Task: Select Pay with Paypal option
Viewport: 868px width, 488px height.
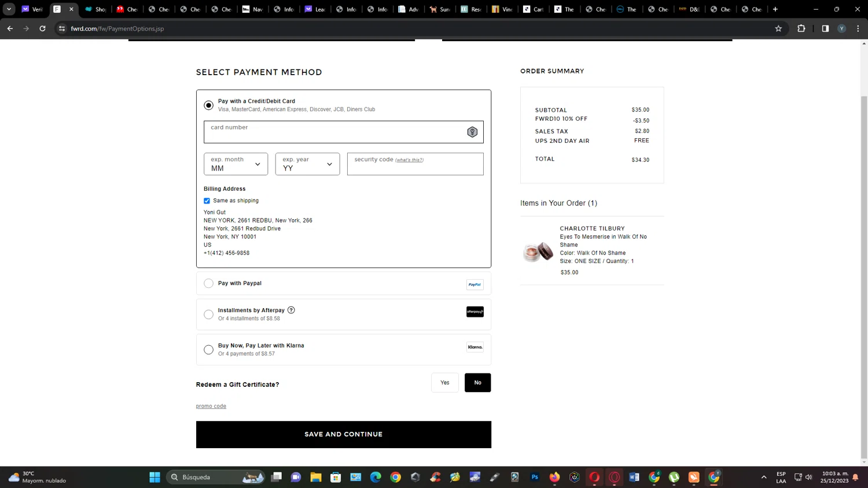Action: pos(208,283)
